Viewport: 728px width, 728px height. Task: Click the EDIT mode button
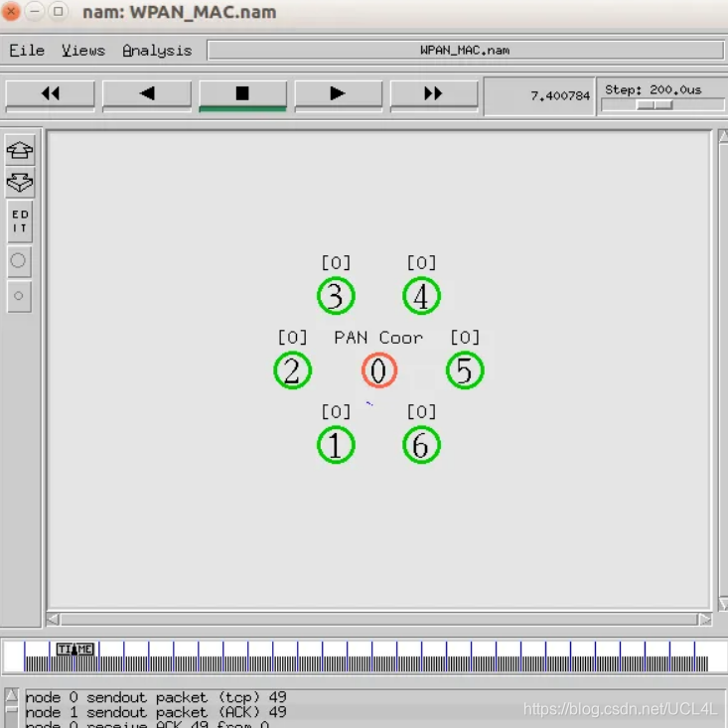[x=20, y=221]
